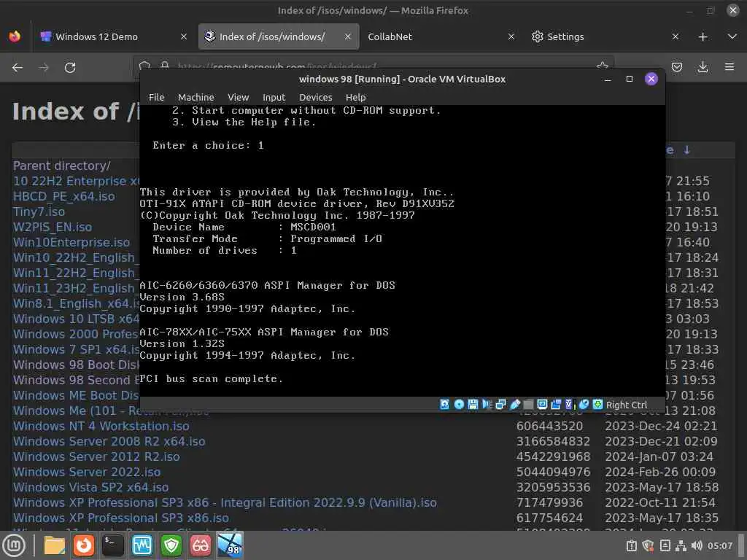Open Windows XP Professional SP3 x86.iso link
Viewport: 747px width, 560px height.
point(121,518)
